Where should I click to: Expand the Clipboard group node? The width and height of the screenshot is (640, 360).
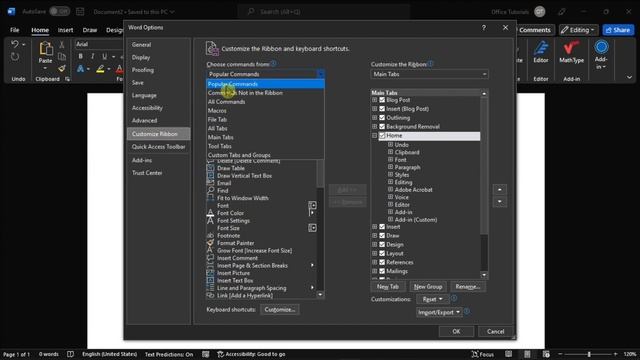click(x=390, y=152)
